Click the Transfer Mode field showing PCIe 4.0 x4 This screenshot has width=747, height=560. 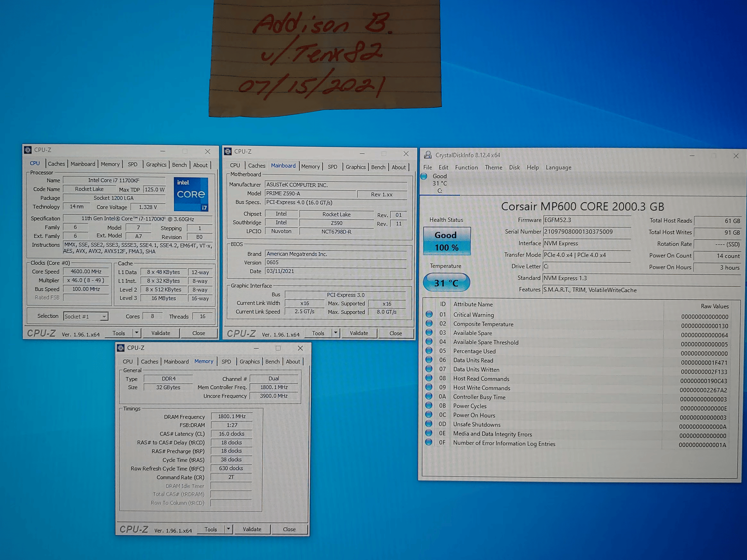click(x=587, y=255)
